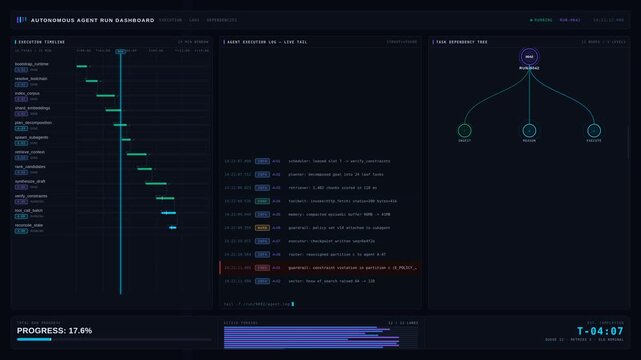The height and width of the screenshot is (360, 641).
Task: Click the INFO badge on vector log line
Action: pyautogui.click(x=262, y=282)
